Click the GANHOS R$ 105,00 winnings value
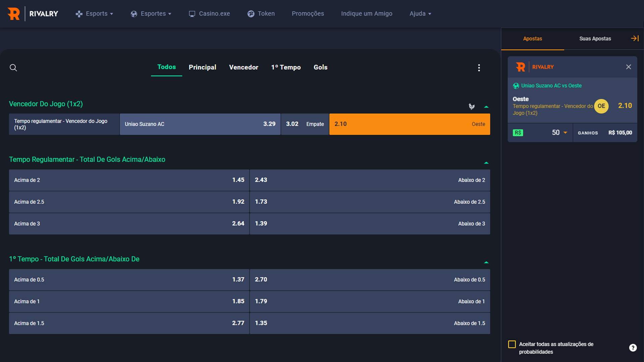 point(620,133)
